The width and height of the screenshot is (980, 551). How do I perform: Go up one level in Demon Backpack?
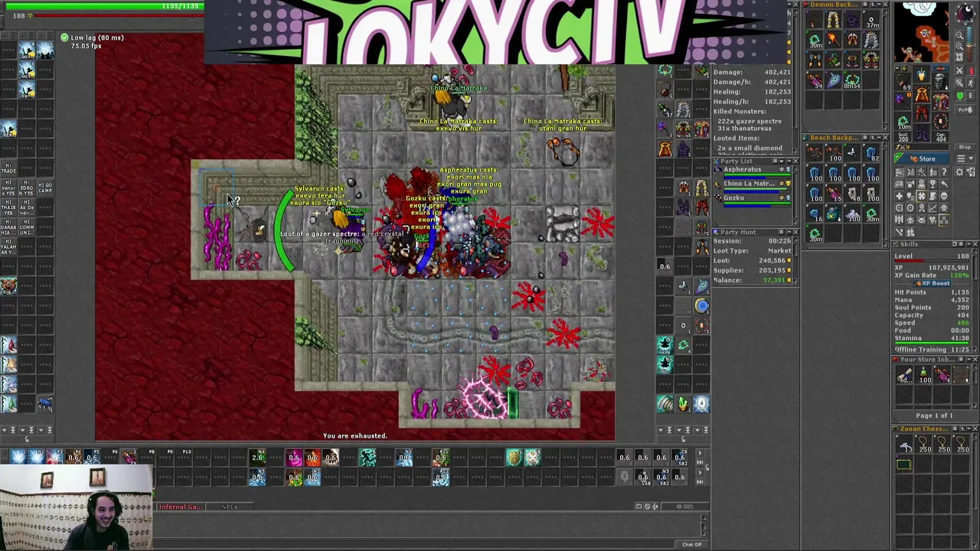pos(873,4)
